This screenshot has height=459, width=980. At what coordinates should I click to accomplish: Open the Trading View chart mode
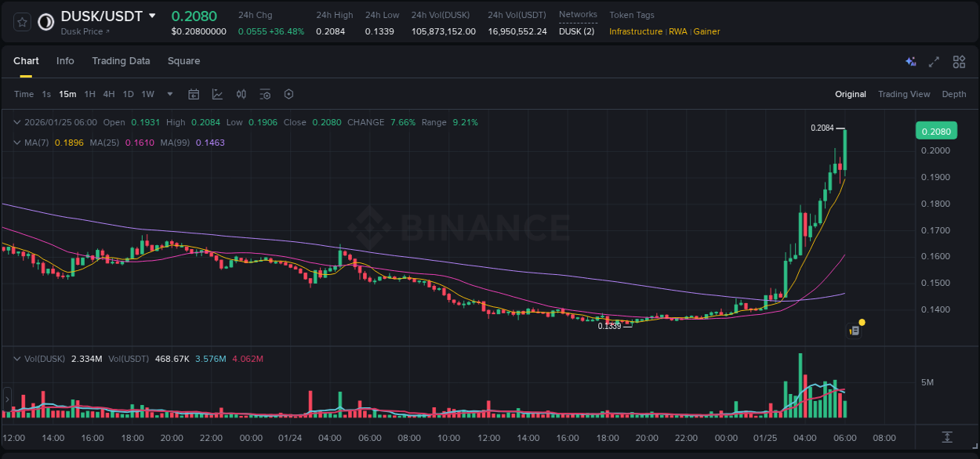pos(904,94)
